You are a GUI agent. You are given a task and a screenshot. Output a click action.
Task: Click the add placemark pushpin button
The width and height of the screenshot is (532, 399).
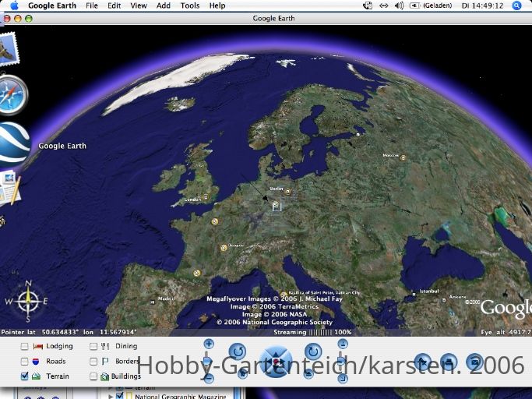point(423,362)
